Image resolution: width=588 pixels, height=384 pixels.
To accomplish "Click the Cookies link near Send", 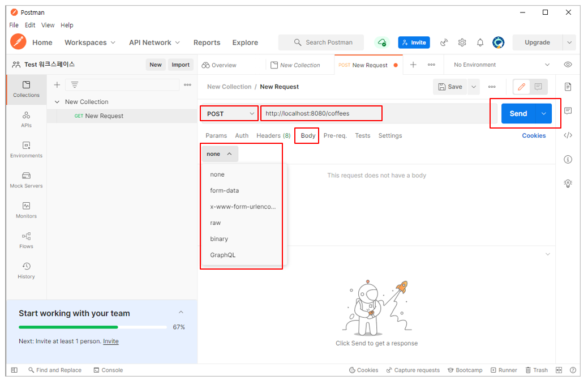I will click(x=534, y=135).
